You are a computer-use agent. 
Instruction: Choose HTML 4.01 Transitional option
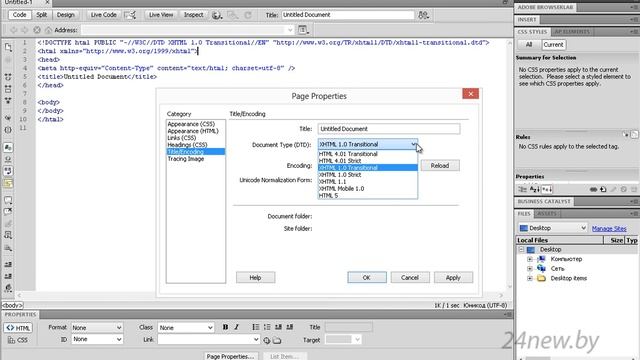pyautogui.click(x=367, y=154)
